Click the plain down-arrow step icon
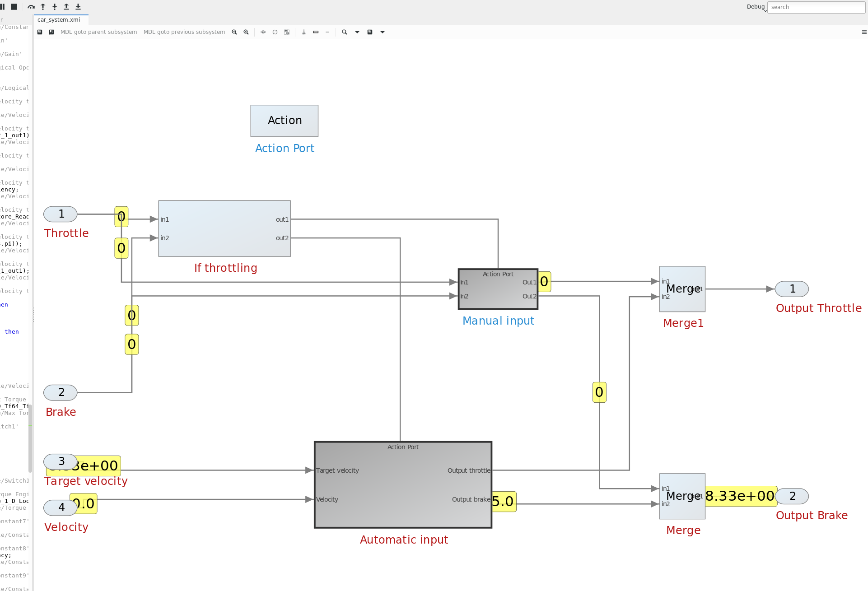 55,7
